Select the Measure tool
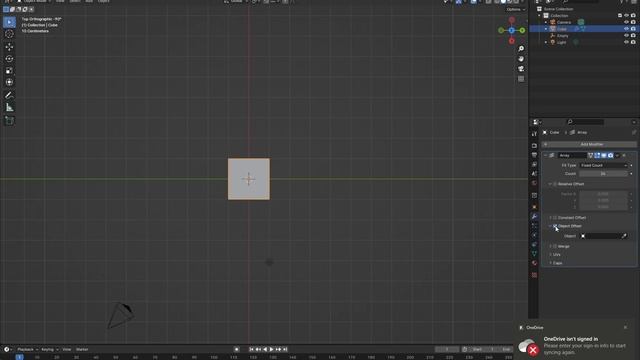640x360 pixels. 9,107
